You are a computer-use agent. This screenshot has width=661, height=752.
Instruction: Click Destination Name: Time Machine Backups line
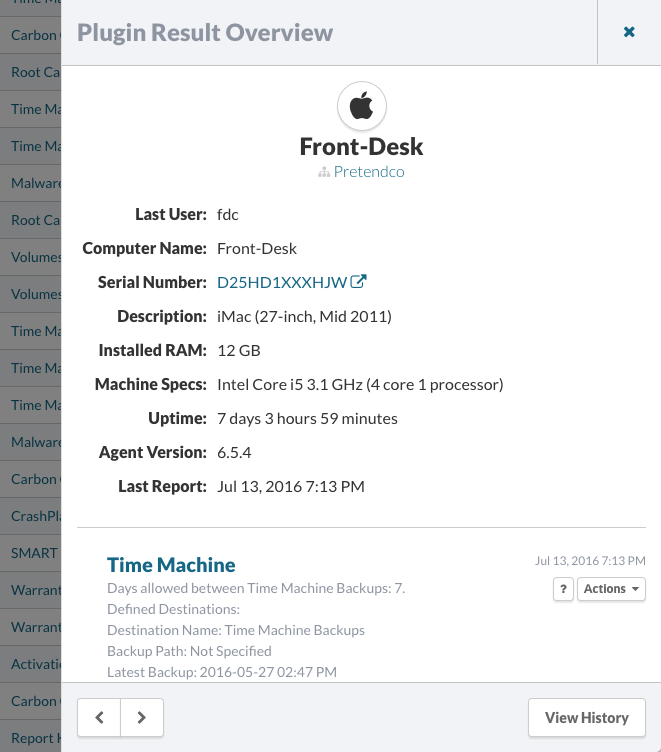[236, 630]
